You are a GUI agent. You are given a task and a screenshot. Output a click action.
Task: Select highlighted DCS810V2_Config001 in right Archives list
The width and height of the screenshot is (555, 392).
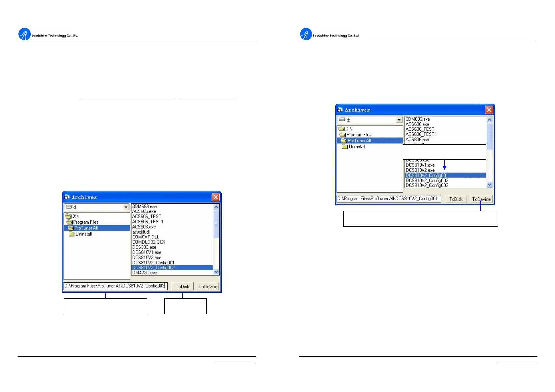click(x=446, y=175)
